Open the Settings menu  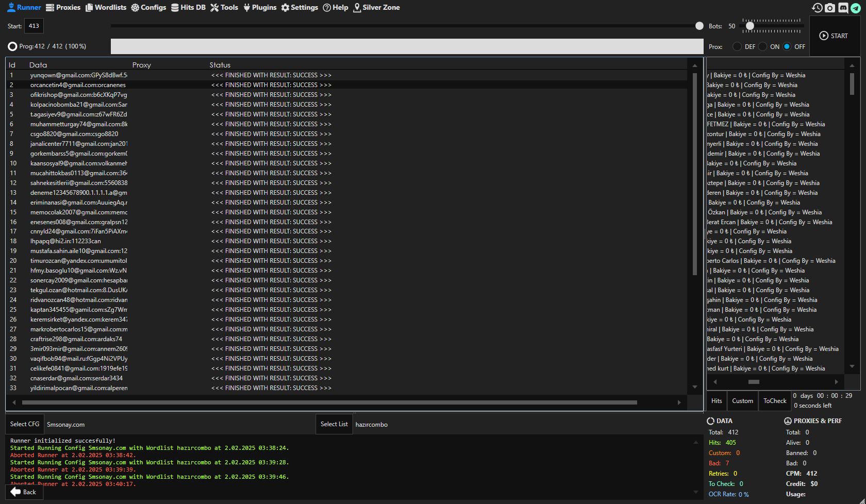[x=299, y=7]
